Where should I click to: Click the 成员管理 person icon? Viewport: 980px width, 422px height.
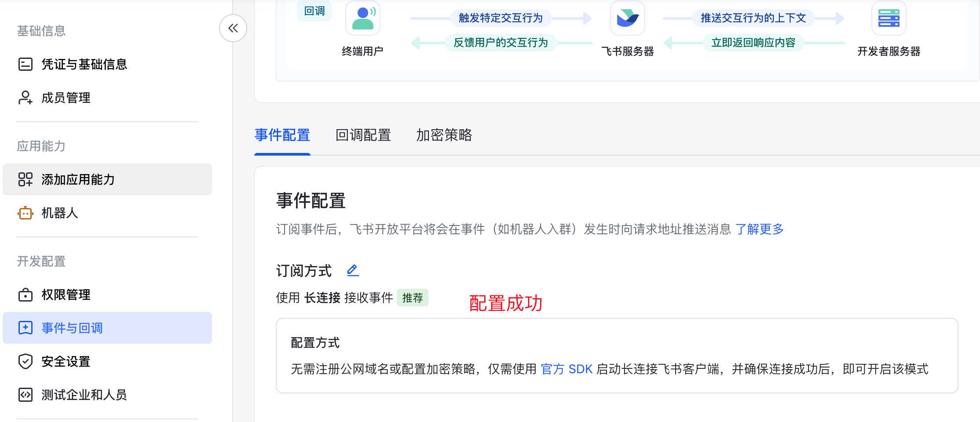click(x=25, y=98)
